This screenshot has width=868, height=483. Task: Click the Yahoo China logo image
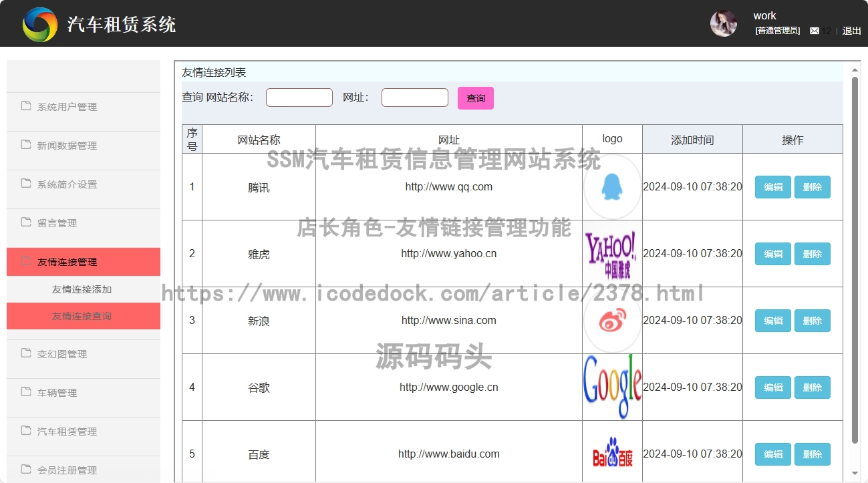(612, 254)
